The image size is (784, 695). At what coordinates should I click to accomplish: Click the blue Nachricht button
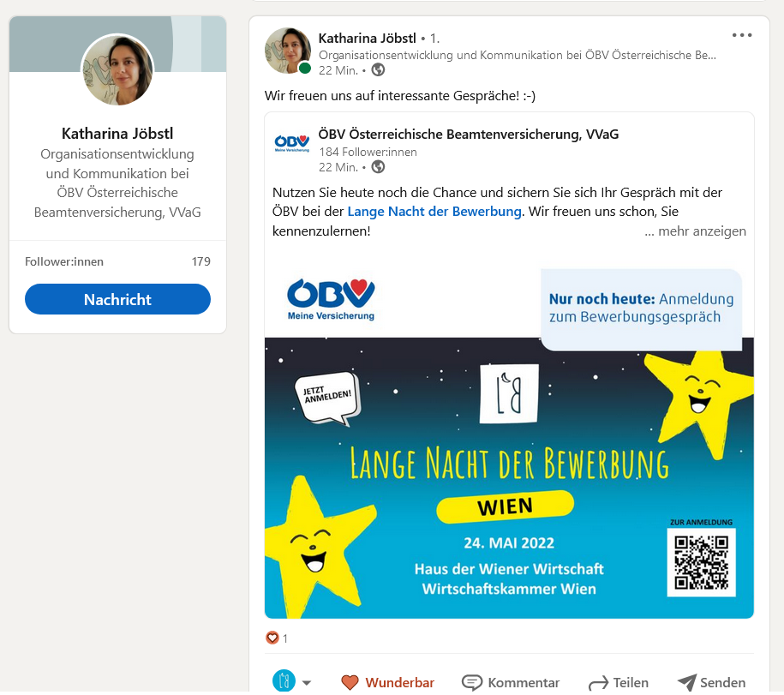117,299
